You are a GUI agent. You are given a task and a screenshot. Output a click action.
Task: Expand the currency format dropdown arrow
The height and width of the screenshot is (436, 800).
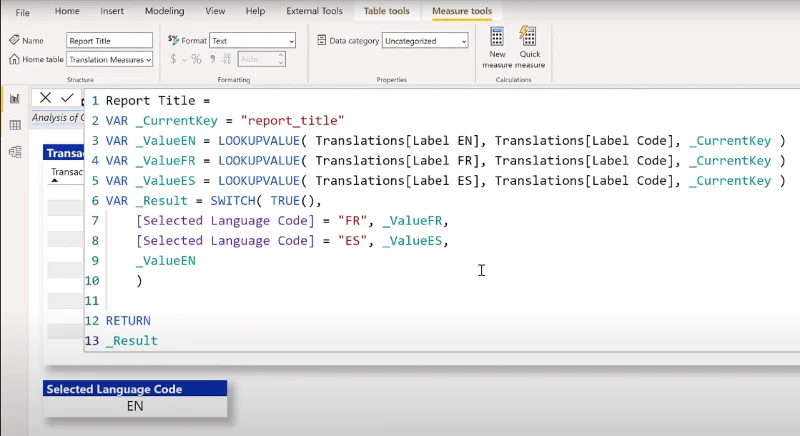click(184, 60)
